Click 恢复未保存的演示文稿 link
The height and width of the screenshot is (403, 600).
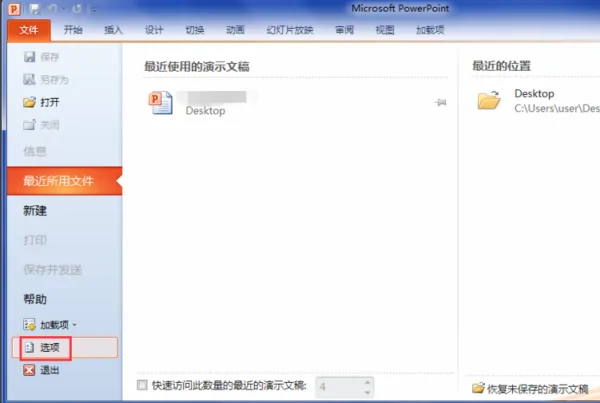(537, 389)
